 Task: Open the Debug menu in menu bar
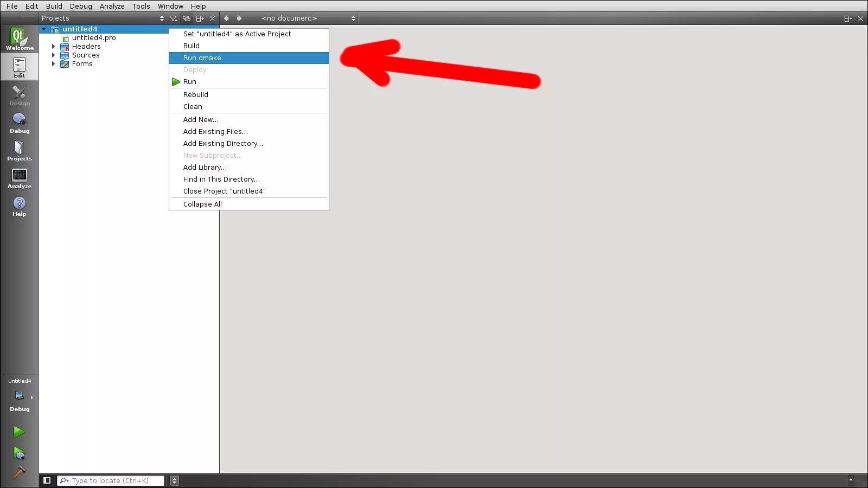point(81,7)
